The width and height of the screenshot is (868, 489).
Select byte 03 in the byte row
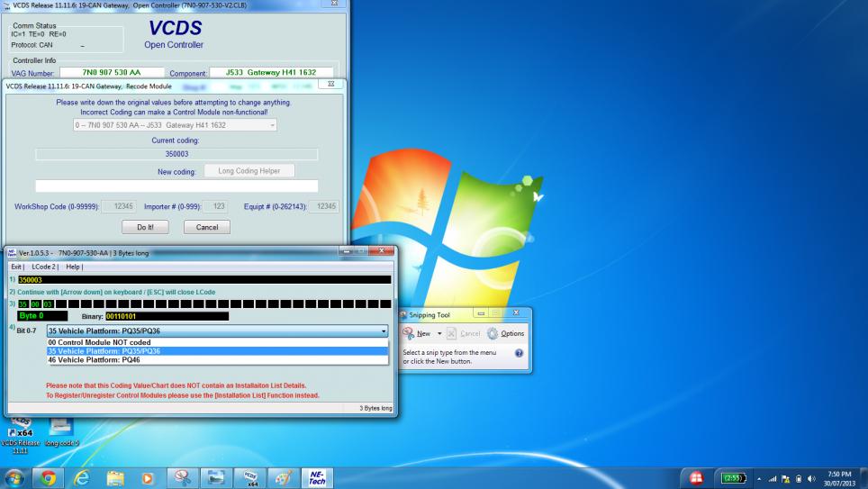pyautogui.click(x=48, y=304)
